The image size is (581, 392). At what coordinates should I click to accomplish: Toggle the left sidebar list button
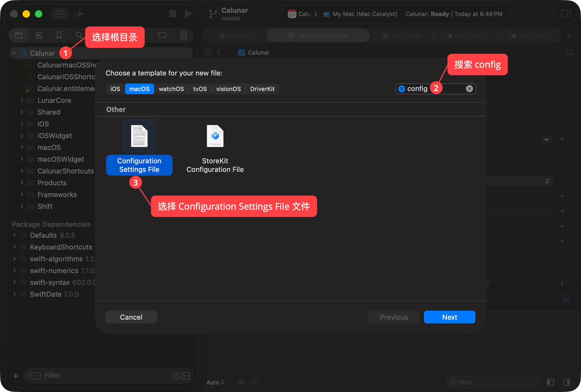60,14
